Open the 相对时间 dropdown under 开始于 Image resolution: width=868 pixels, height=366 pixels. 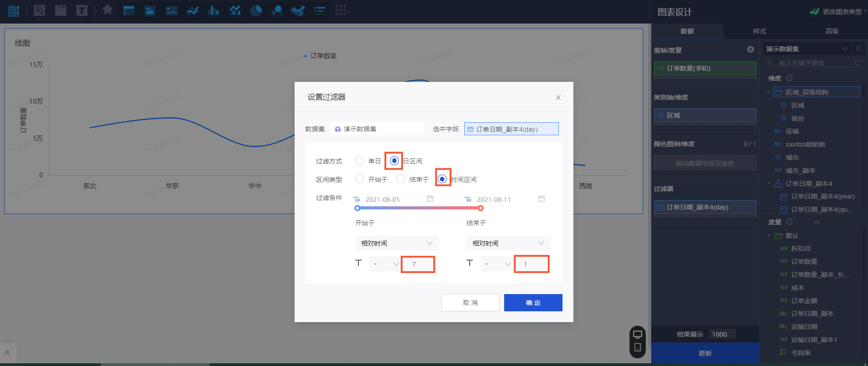[396, 243]
